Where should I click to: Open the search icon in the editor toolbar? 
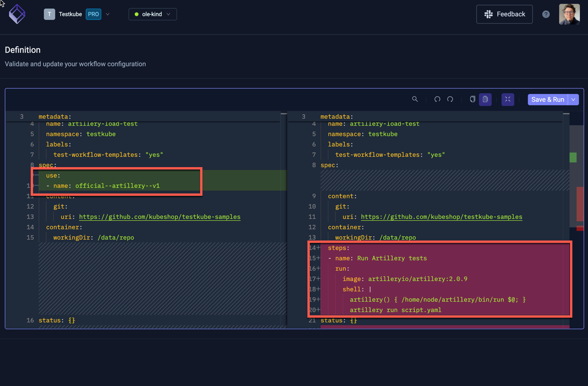tap(415, 99)
